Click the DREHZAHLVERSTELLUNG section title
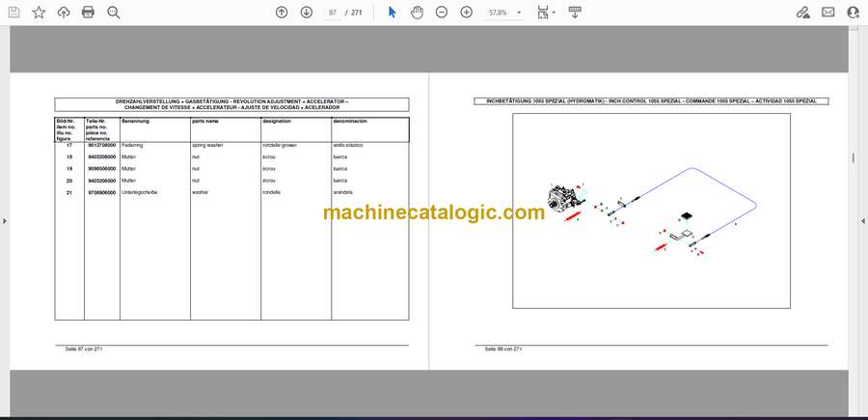This screenshot has height=420, width=868. 231,104
